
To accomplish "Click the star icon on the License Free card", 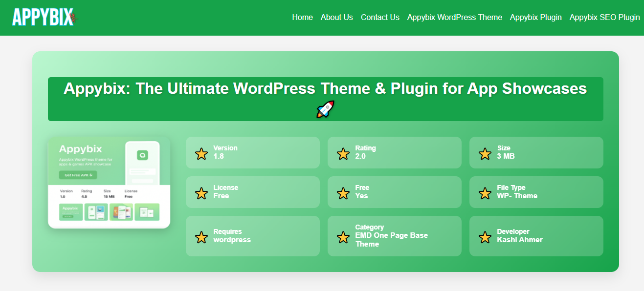I will click(x=201, y=193).
